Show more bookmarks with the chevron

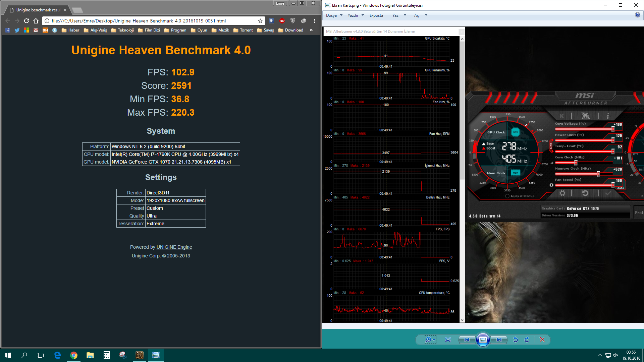click(x=311, y=30)
